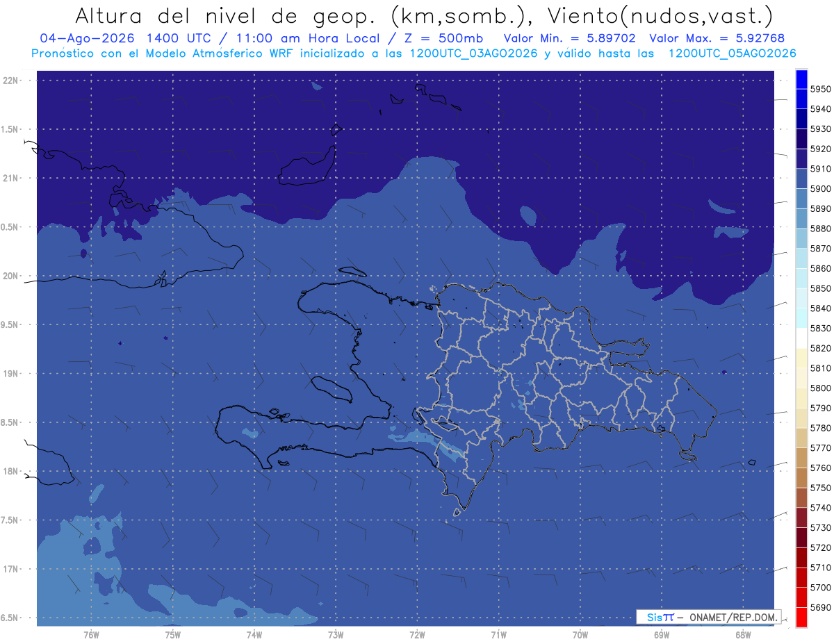
Task: Click the '5770' legend value
Action: tap(821, 448)
